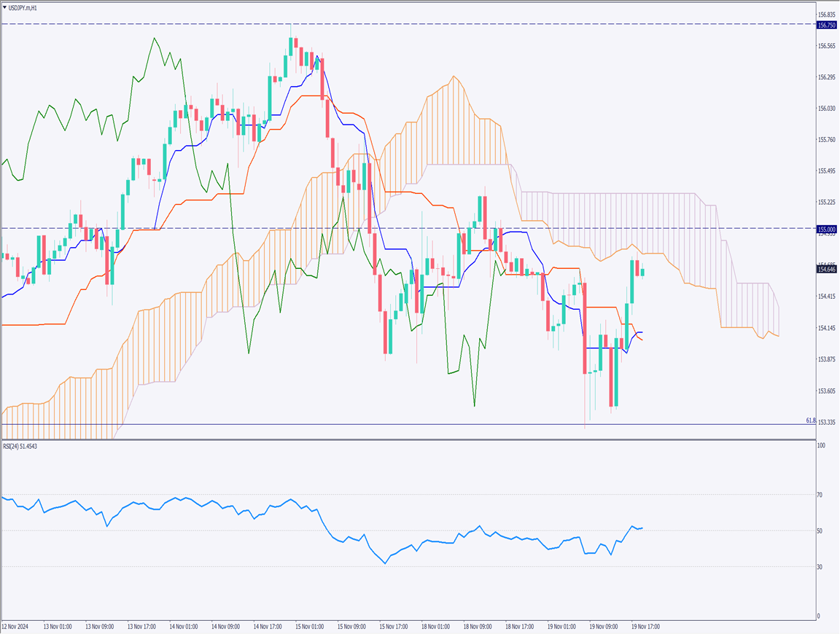This screenshot has height=634, width=840.
Task: Click the RSI 70 level label
Action: pyautogui.click(x=819, y=495)
